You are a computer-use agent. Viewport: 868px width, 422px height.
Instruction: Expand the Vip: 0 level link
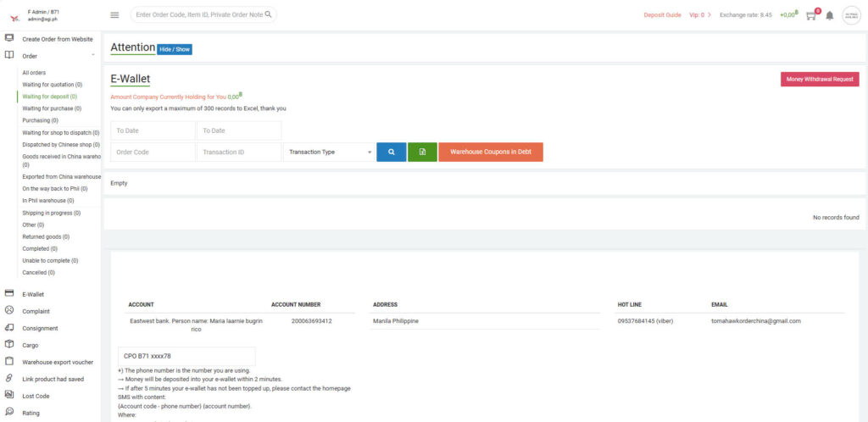(x=700, y=15)
